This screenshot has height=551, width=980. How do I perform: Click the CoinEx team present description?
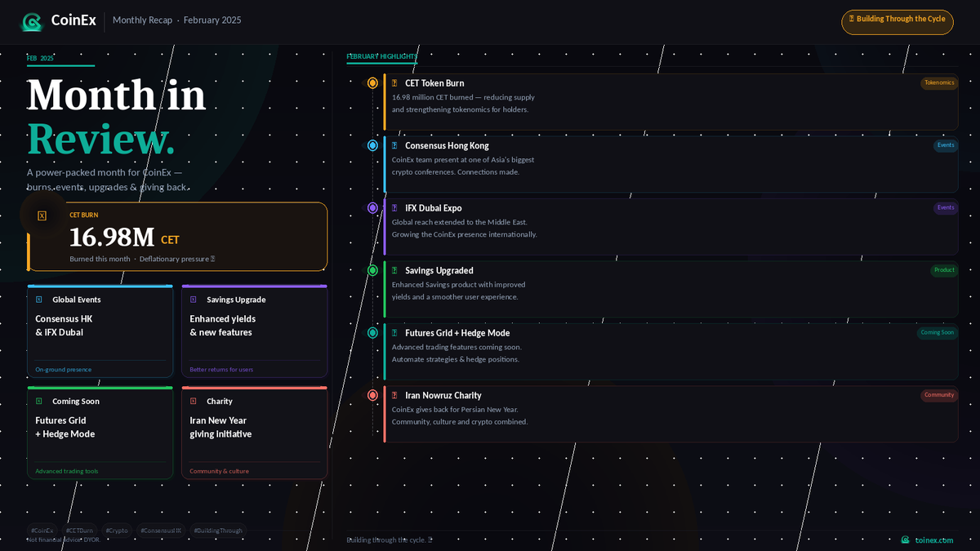(463, 166)
